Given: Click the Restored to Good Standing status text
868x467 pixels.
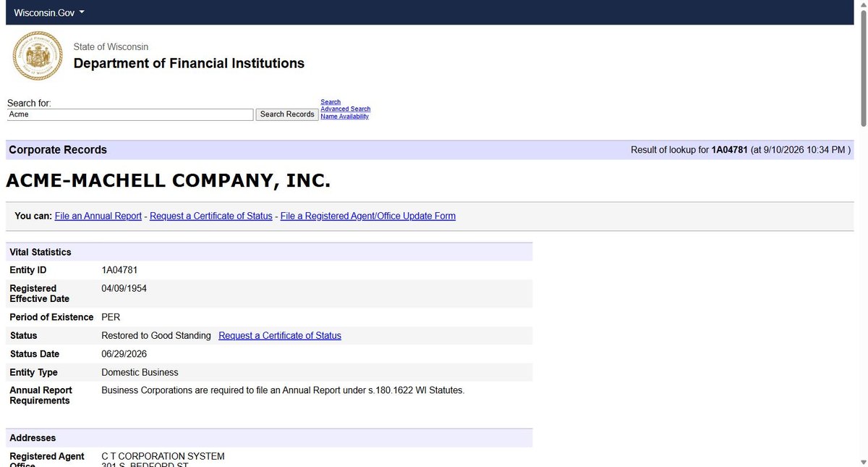Looking at the screenshot, I should [156, 335].
